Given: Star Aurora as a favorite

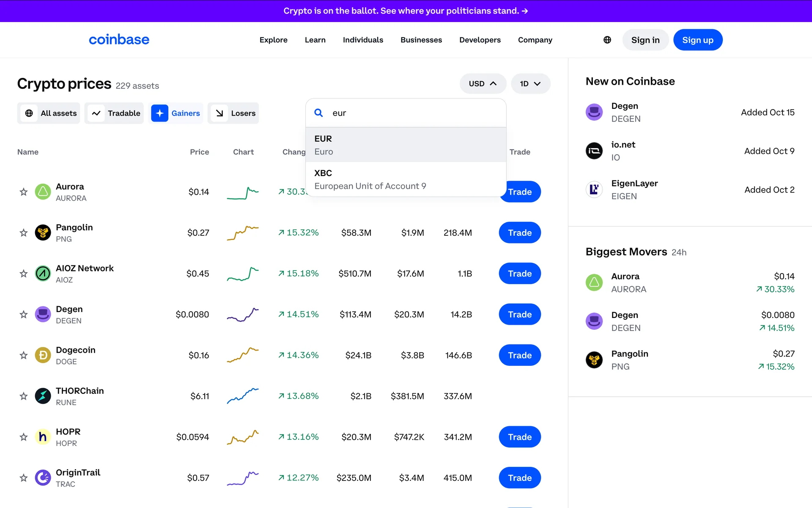Looking at the screenshot, I should point(24,192).
